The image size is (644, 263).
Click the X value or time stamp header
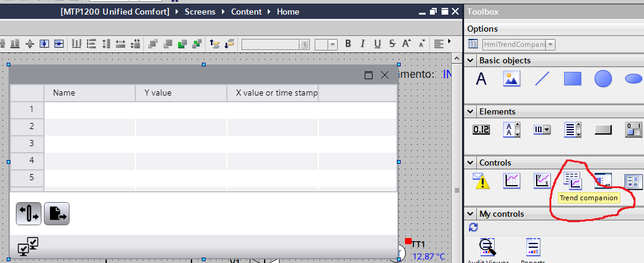coord(273,93)
